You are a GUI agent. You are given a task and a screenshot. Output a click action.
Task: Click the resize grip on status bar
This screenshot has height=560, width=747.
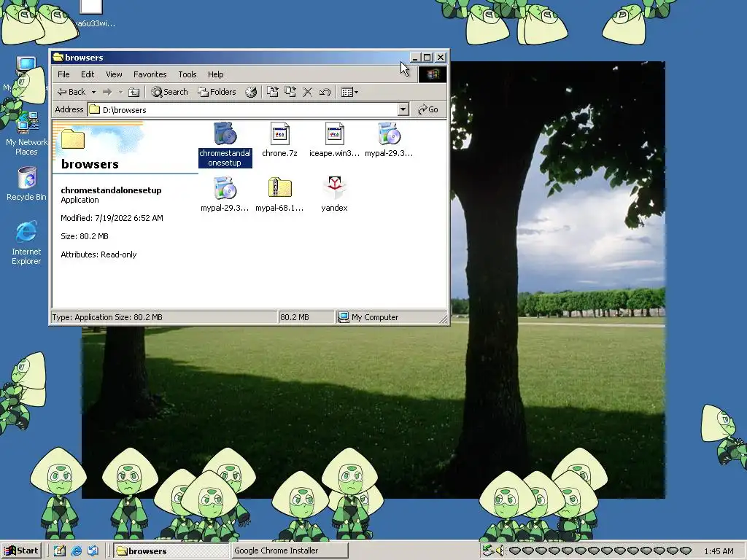(x=444, y=318)
